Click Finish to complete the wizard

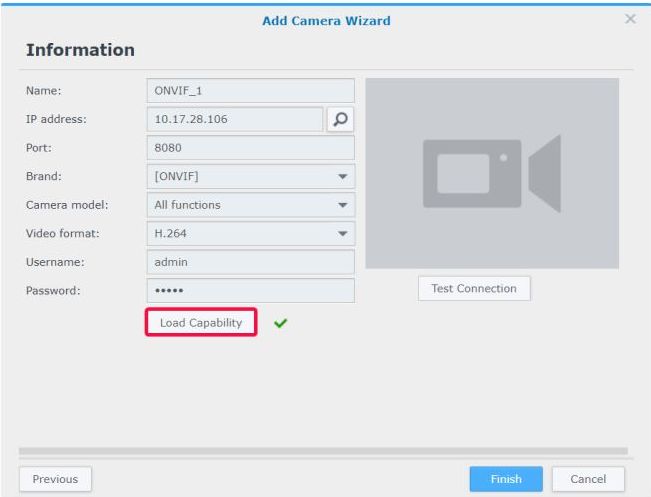tap(506, 479)
